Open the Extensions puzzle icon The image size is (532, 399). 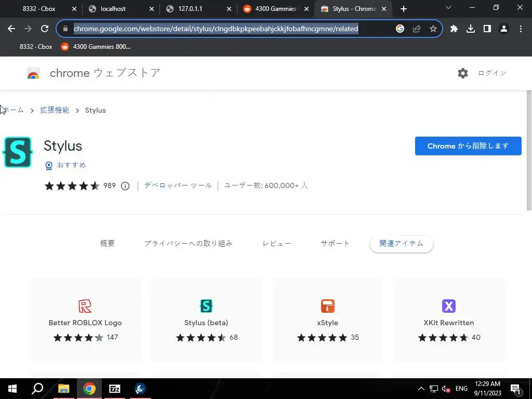(454, 29)
